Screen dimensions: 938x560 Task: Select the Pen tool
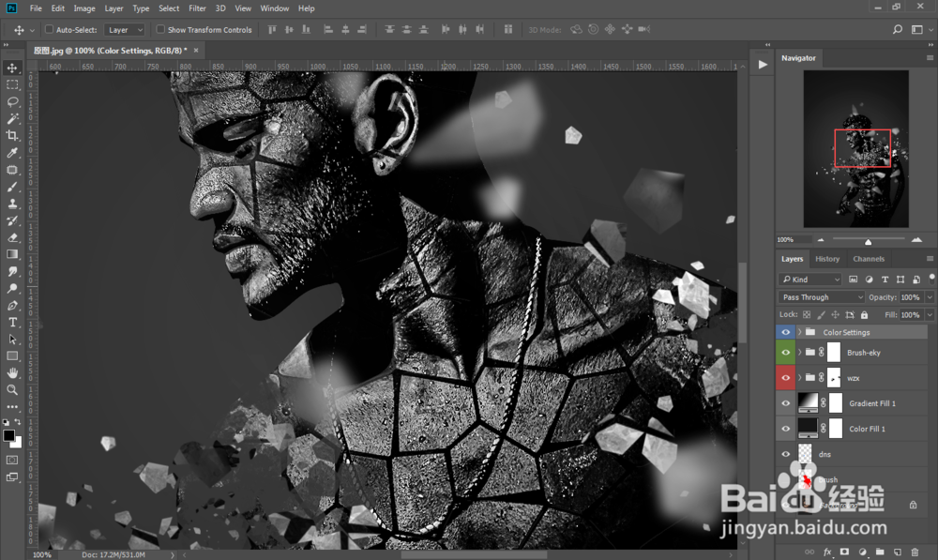[12, 305]
